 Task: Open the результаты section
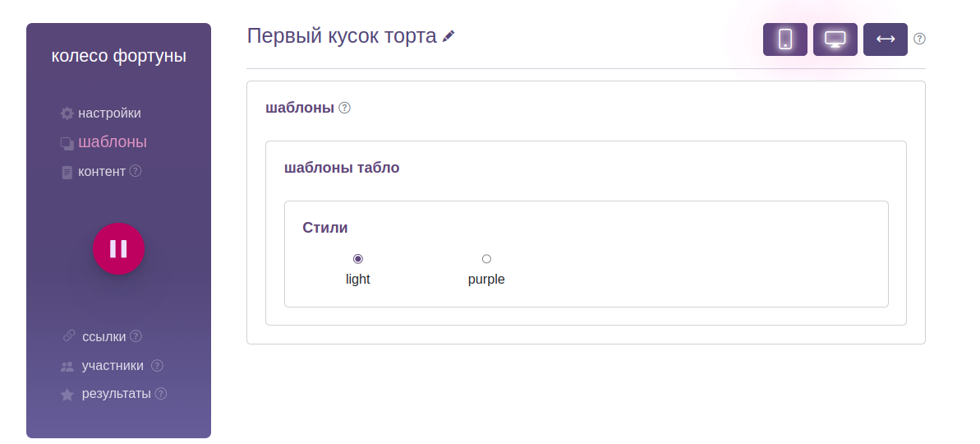click(116, 394)
